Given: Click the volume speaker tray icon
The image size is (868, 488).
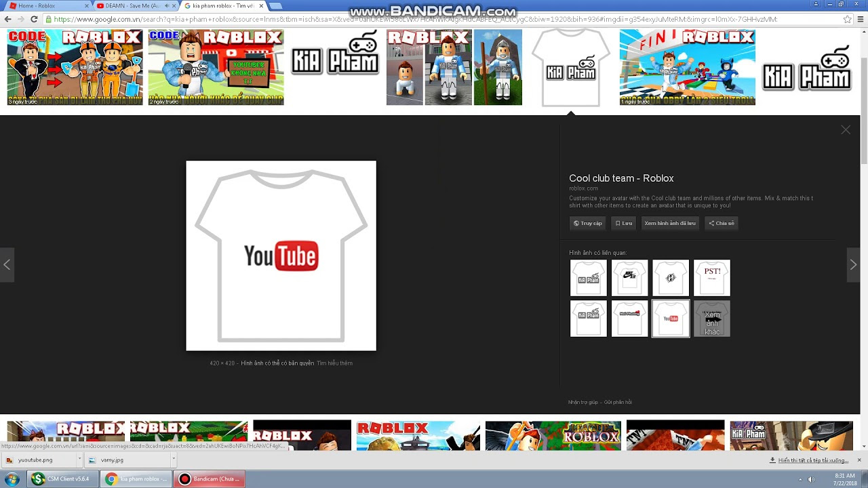Looking at the screenshot, I should pyautogui.click(x=811, y=479).
